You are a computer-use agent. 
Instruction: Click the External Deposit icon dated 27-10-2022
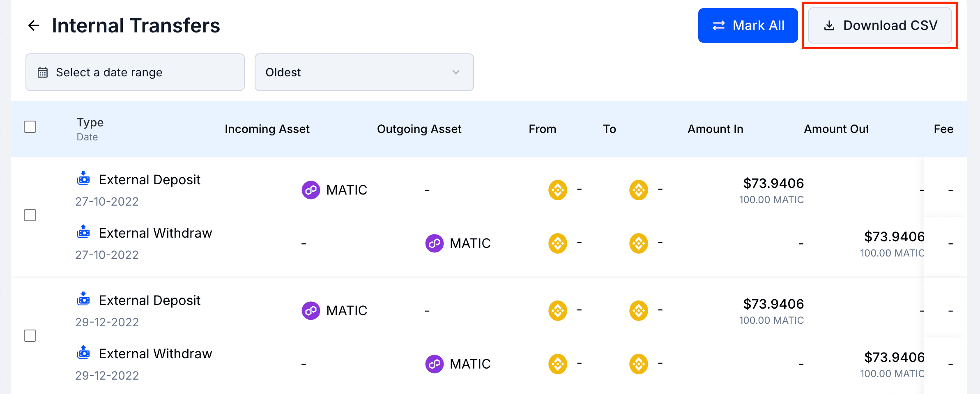pos(84,179)
